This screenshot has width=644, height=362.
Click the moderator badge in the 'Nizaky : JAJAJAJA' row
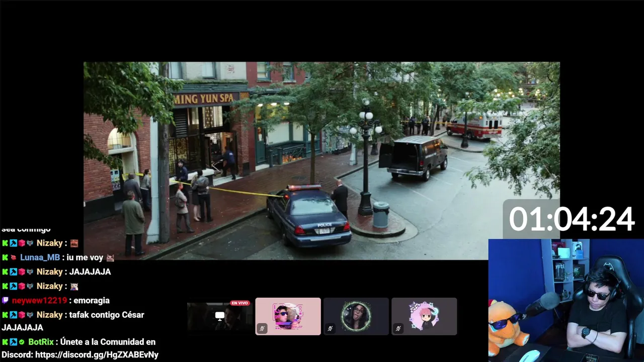click(x=13, y=271)
